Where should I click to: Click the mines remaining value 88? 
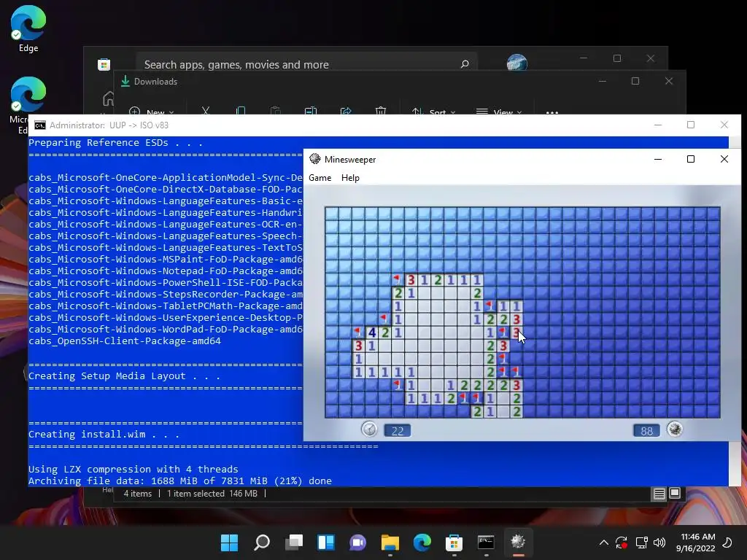[646, 431]
